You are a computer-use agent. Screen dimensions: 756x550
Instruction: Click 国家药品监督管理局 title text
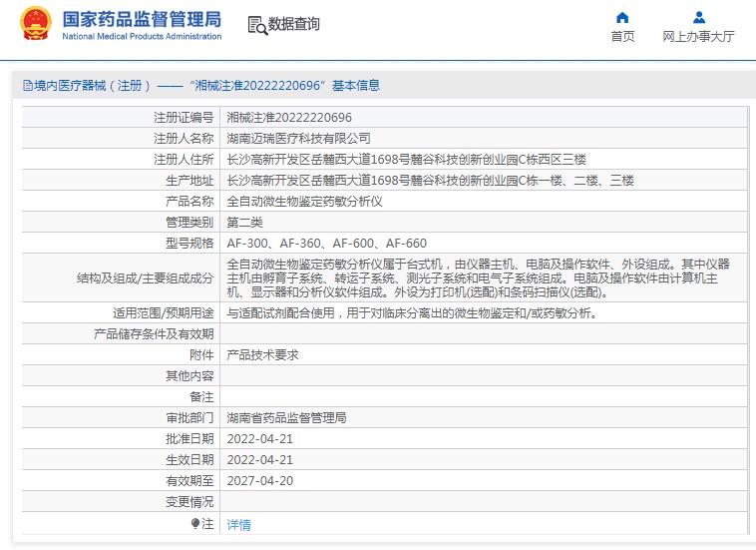pos(142,19)
